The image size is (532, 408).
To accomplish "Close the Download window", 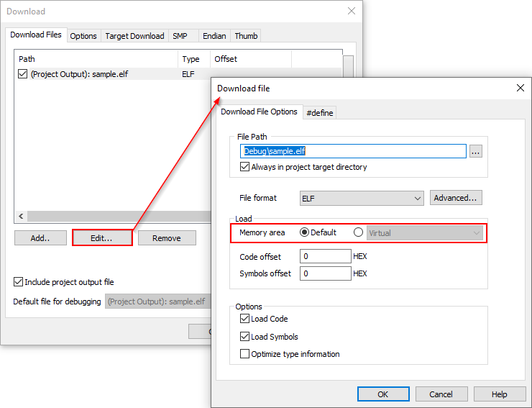I will (351, 12).
